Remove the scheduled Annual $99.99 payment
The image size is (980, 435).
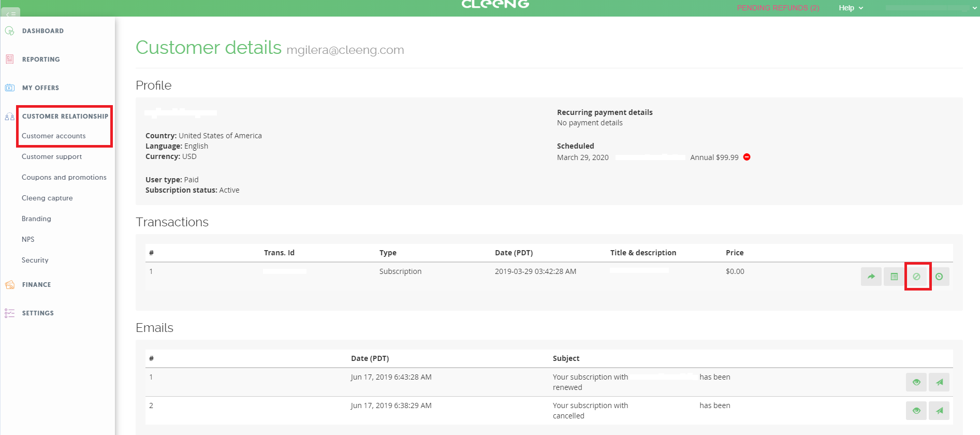coord(747,157)
